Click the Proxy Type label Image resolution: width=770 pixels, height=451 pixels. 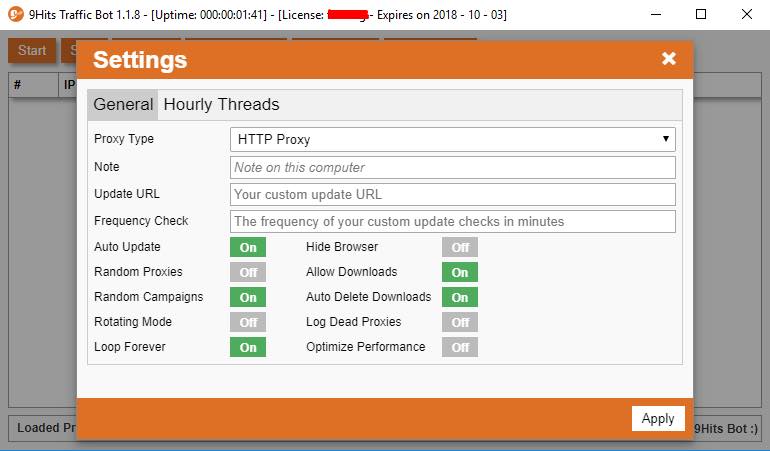coord(124,139)
